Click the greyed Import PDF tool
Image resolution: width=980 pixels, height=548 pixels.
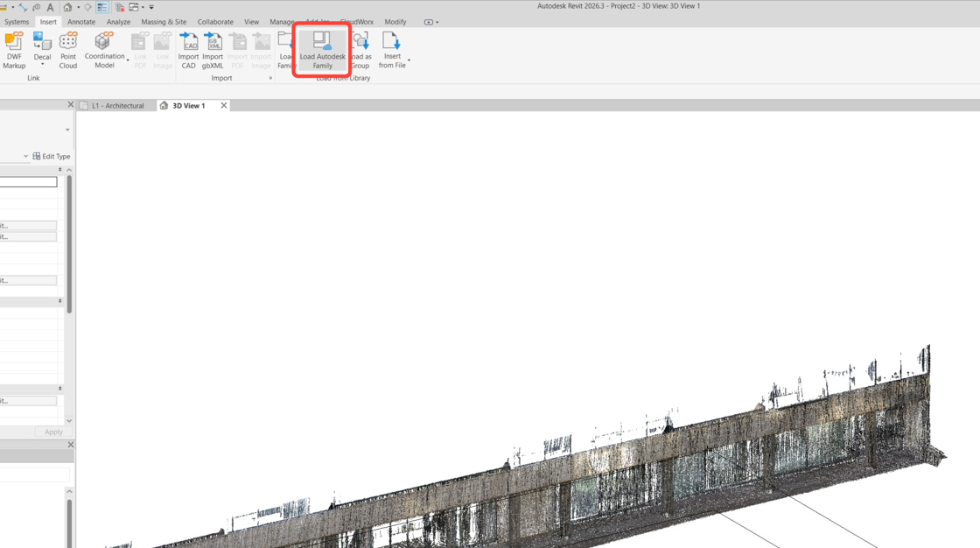click(237, 50)
